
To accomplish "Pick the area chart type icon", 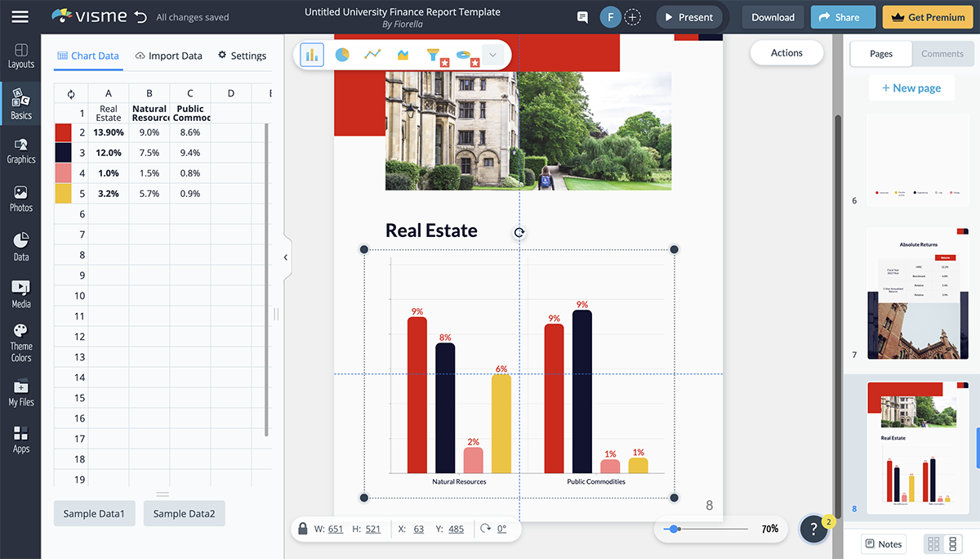I will pyautogui.click(x=403, y=55).
